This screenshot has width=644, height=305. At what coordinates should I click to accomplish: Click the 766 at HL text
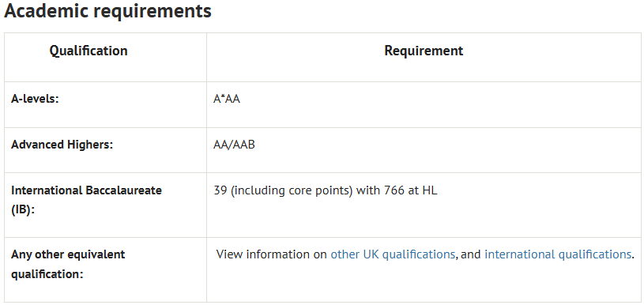411,191
